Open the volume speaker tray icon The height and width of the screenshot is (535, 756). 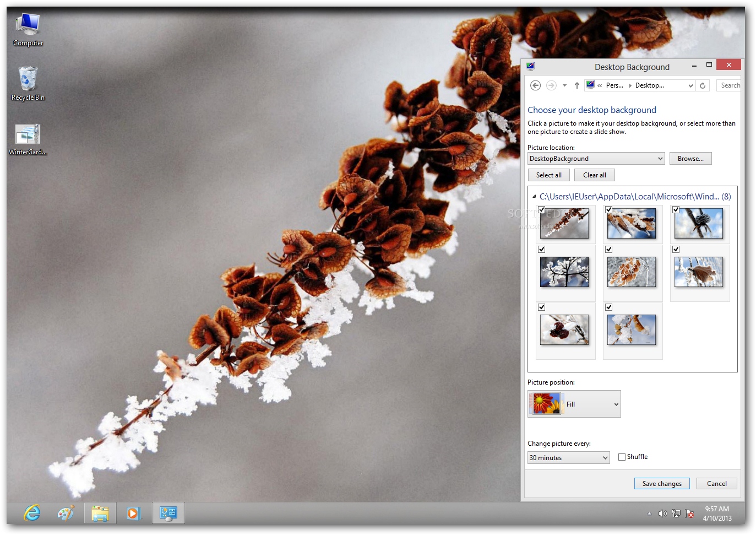click(x=662, y=514)
